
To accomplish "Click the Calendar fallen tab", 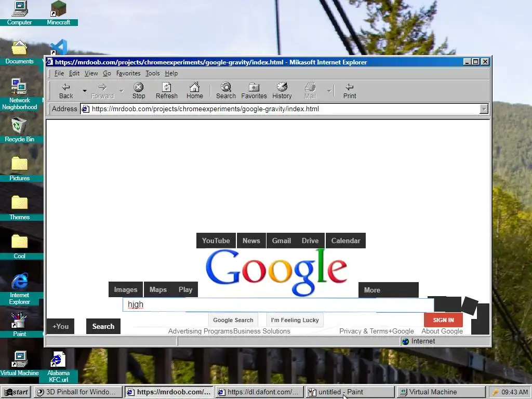I will point(345,241).
